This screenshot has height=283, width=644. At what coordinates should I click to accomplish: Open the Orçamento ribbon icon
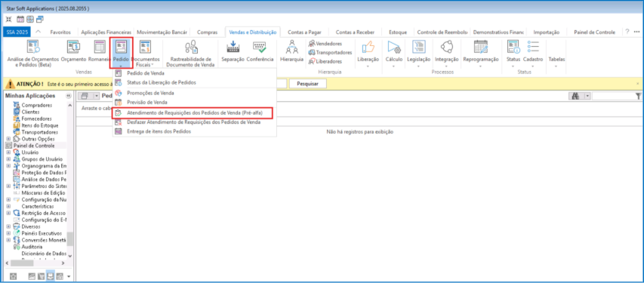point(73,51)
